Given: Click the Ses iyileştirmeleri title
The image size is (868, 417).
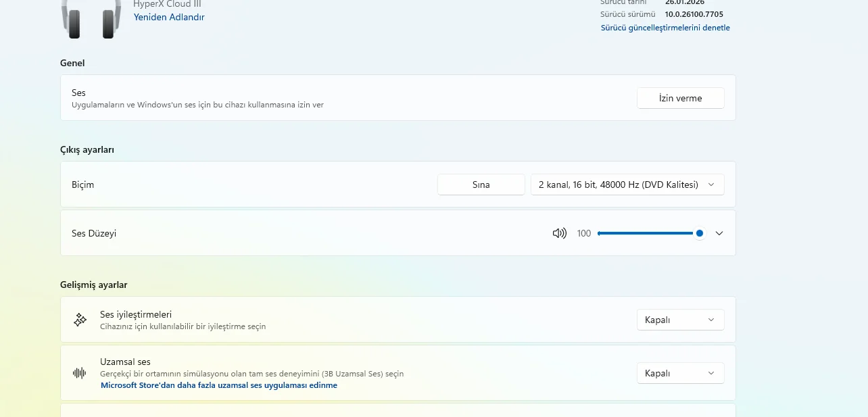Looking at the screenshot, I should (x=136, y=314).
